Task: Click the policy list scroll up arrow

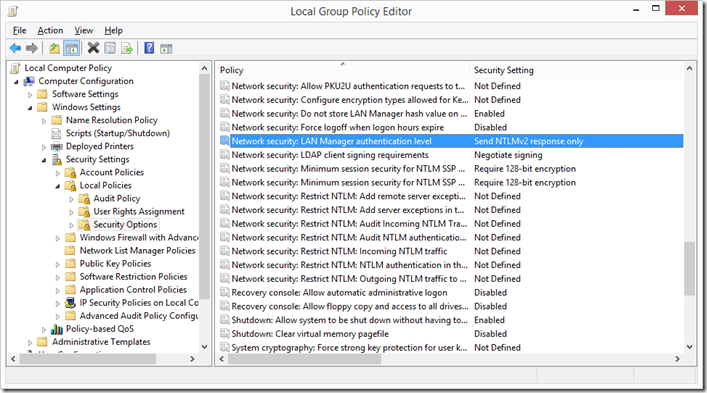Action: 689,69
